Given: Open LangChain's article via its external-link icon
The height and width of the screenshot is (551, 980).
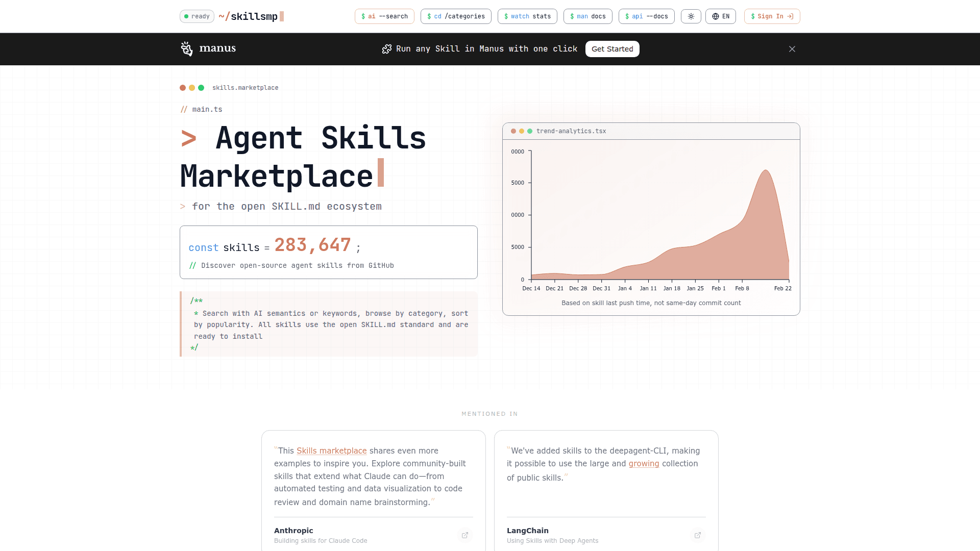Looking at the screenshot, I should 697,535.
